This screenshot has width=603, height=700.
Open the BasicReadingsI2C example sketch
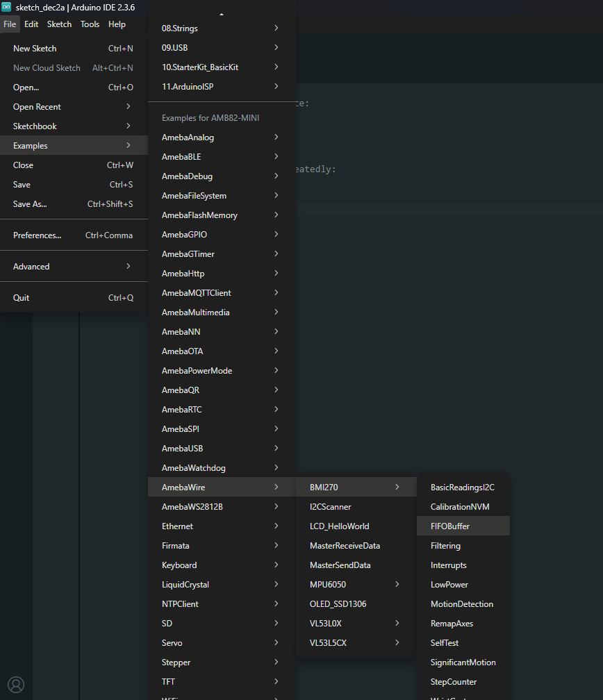click(x=462, y=487)
